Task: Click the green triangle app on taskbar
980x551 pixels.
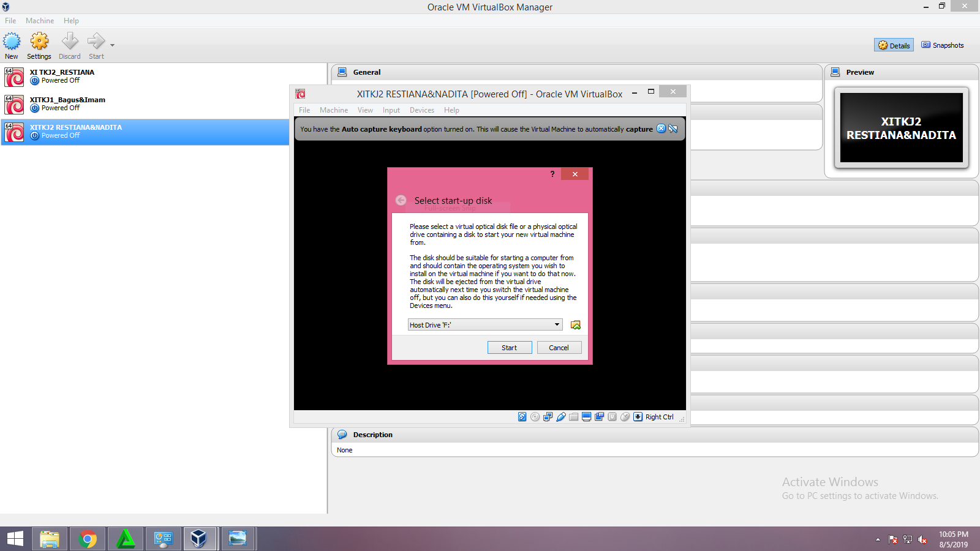Action: coord(126,539)
